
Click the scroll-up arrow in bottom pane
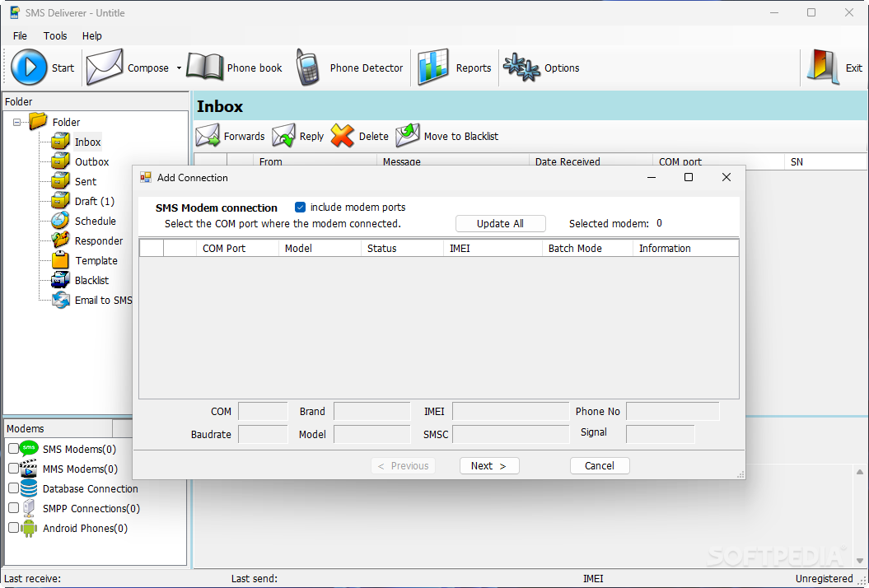pyautogui.click(x=860, y=472)
